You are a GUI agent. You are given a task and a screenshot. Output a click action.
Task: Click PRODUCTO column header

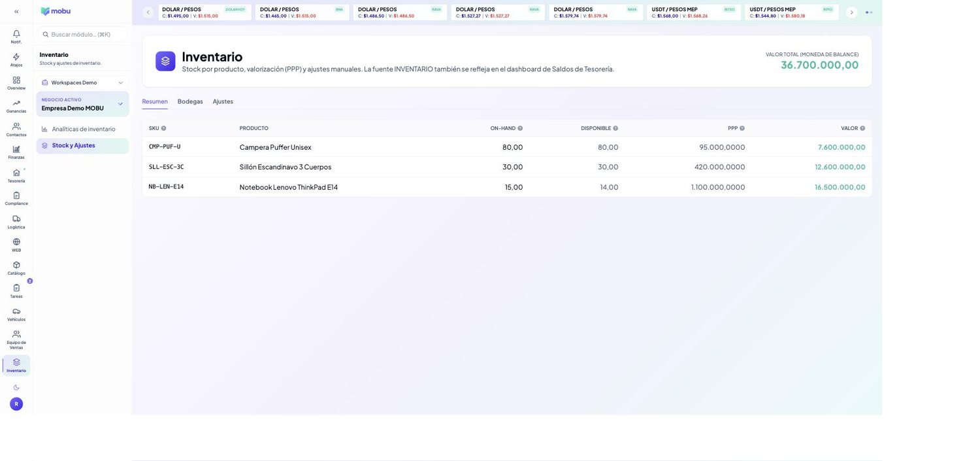pyautogui.click(x=254, y=128)
